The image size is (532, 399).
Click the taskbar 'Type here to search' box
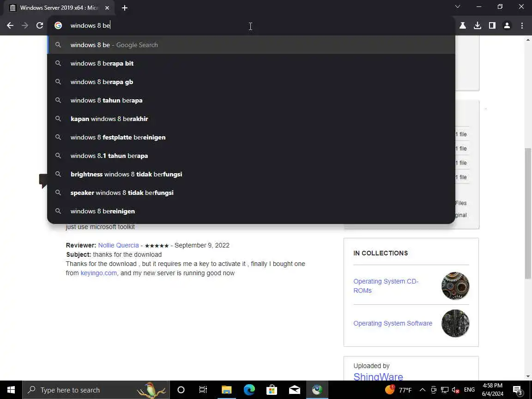tap(96, 390)
